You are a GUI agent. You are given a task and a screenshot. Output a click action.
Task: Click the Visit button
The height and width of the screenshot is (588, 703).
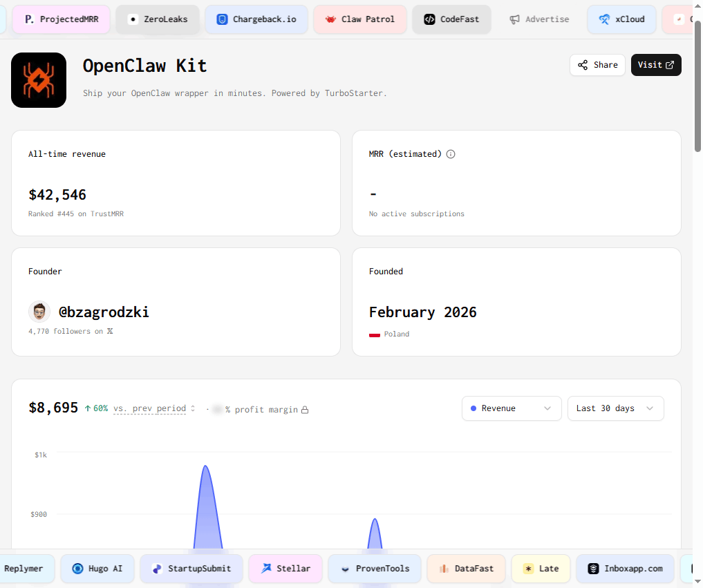pos(655,64)
